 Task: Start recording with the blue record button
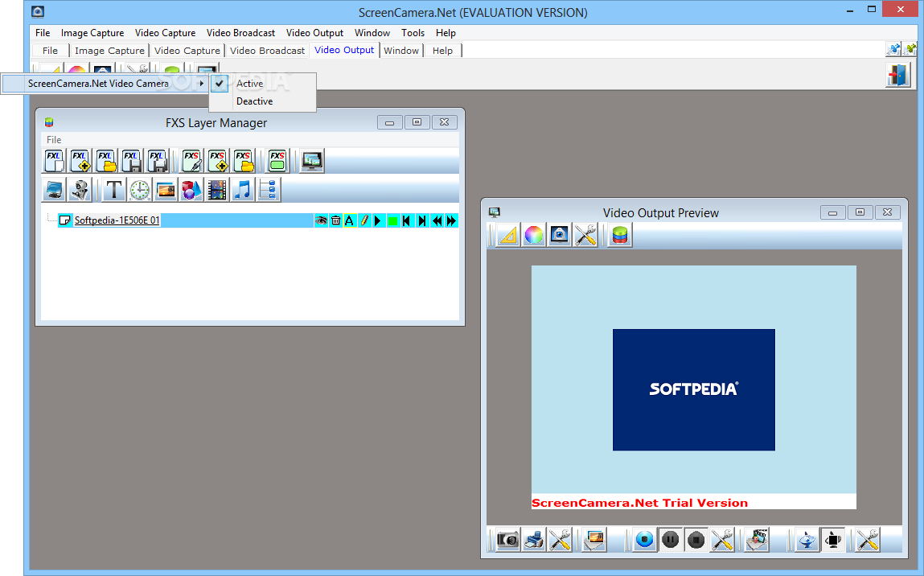[645, 540]
